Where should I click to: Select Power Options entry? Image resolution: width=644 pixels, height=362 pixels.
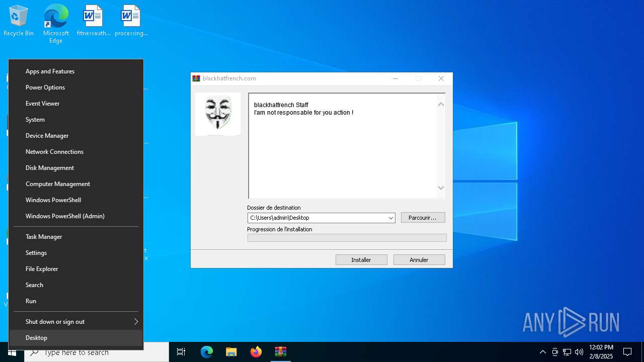click(76, 87)
